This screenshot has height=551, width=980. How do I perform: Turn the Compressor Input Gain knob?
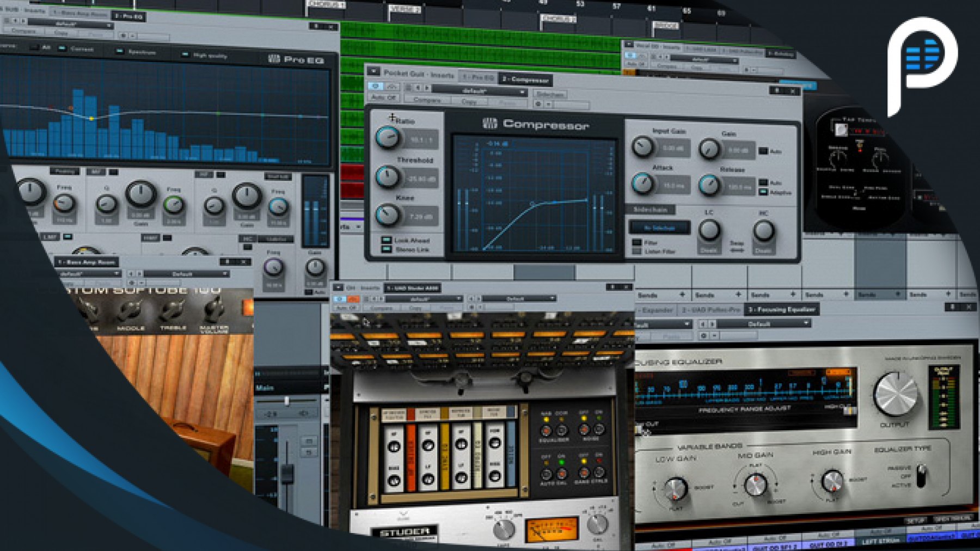[642, 146]
